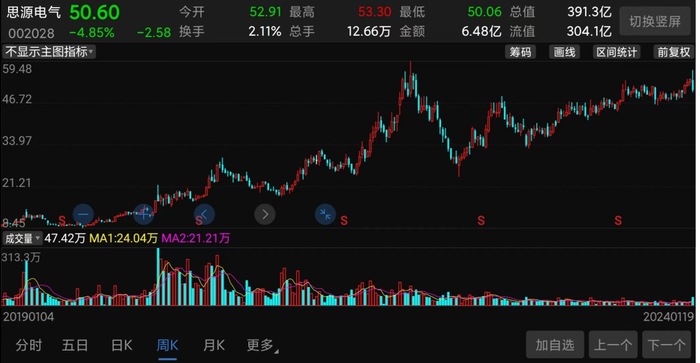Click volume value 47.42万
This screenshot has width=700, height=363.
(x=65, y=238)
